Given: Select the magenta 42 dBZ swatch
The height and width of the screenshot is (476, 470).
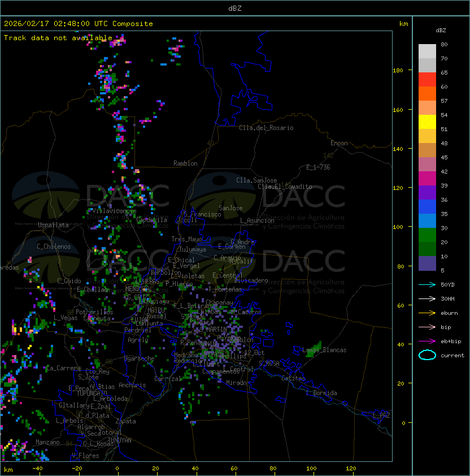Looking at the screenshot, I should point(427,178).
